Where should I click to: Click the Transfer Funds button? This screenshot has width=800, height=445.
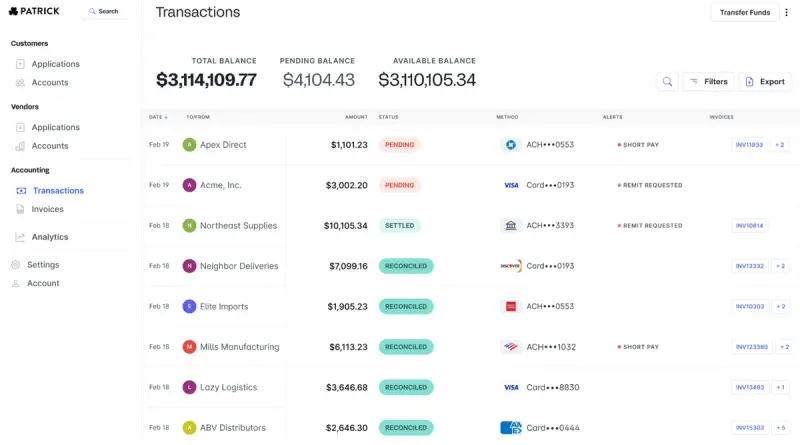click(x=745, y=12)
